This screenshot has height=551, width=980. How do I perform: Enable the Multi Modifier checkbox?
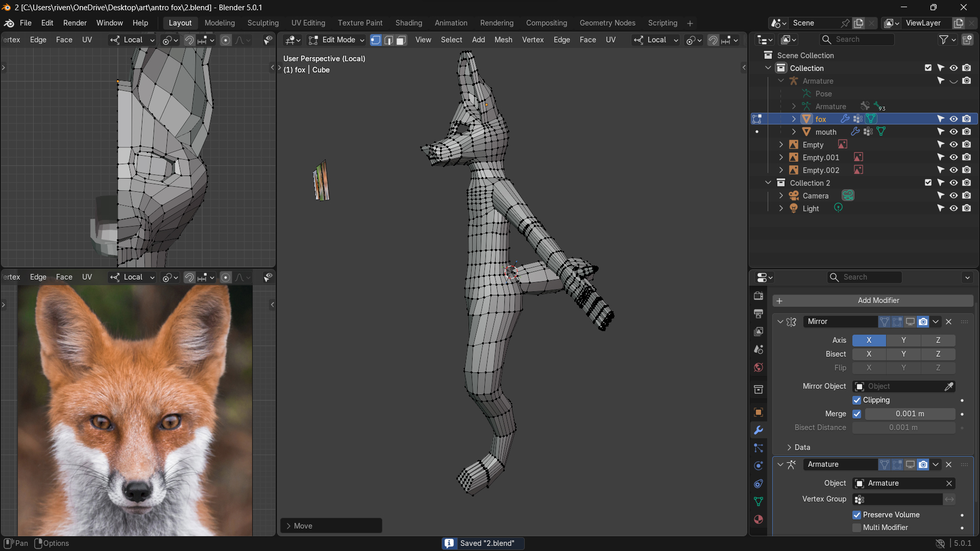[857, 528]
